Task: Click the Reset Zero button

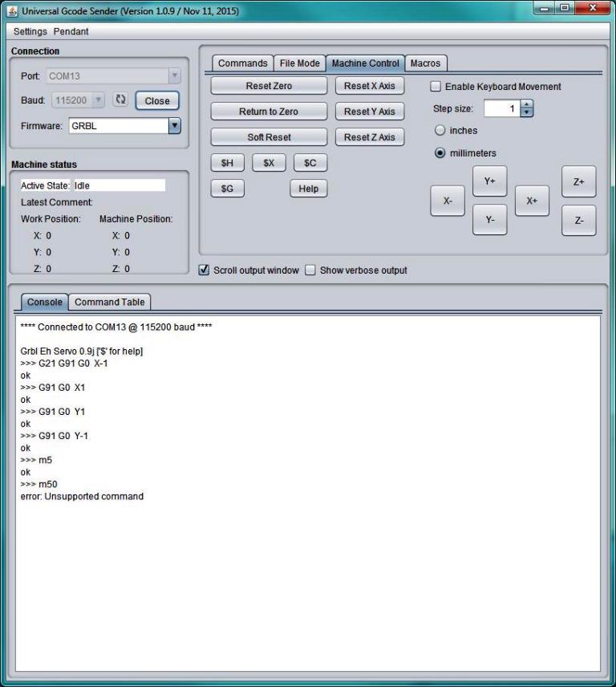Action: point(269,86)
